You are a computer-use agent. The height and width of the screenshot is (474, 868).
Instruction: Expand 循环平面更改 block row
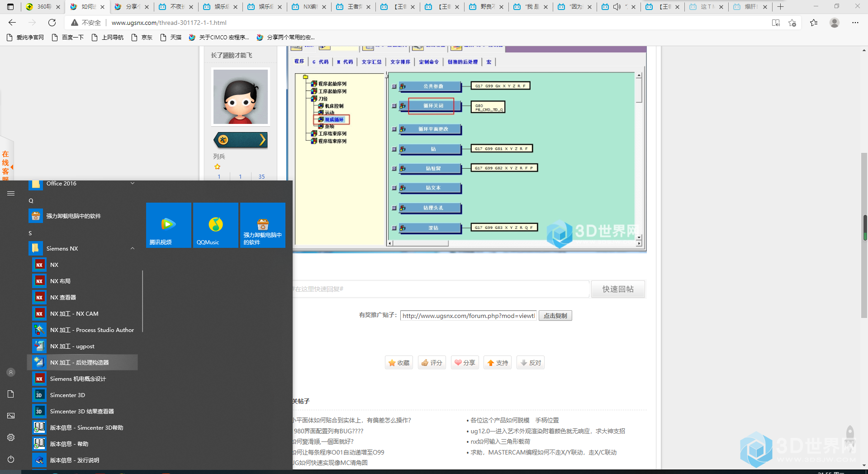click(394, 129)
